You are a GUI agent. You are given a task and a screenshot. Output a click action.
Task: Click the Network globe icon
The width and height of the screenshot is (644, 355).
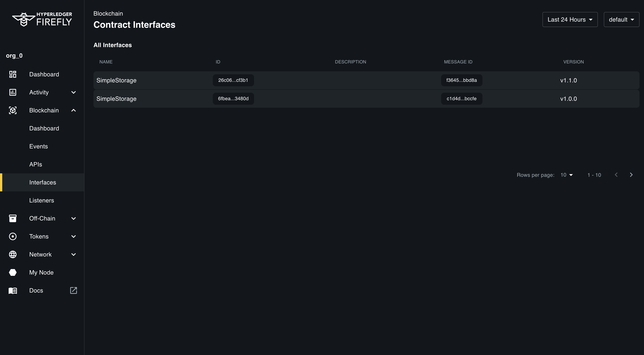click(x=13, y=254)
